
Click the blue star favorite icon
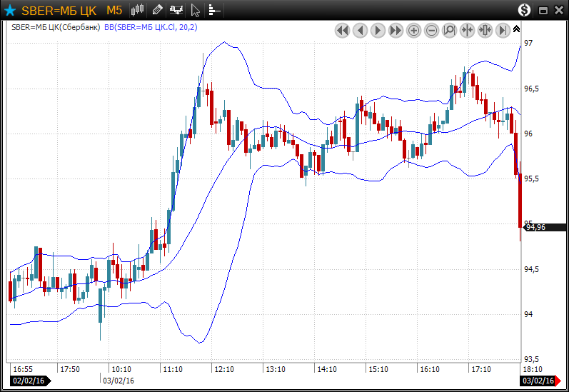10,10
